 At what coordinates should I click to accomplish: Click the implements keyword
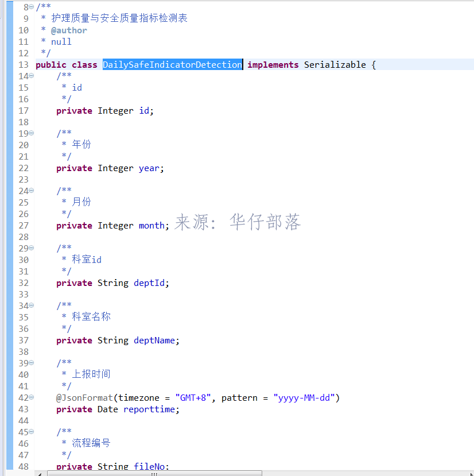point(273,65)
